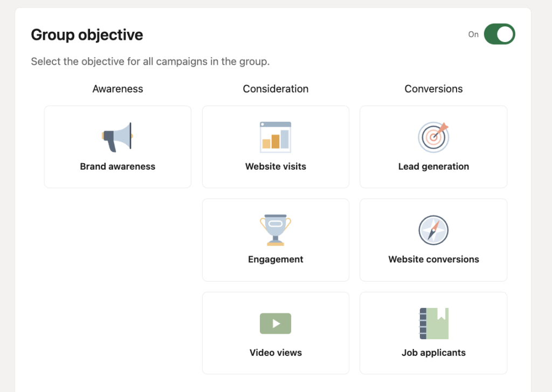The height and width of the screenshot is (392, 552).
Task: Click the megaphone Brand awareness icon
Action: click(118, 136)
